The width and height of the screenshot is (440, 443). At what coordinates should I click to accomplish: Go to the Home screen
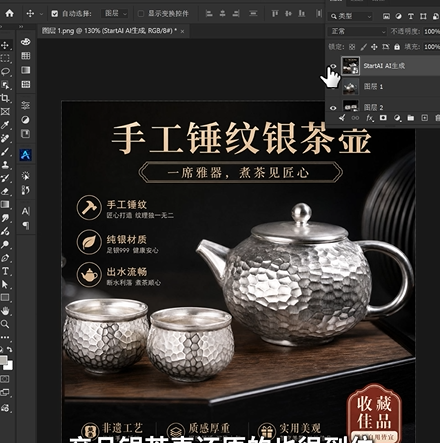tap(10, 13)
